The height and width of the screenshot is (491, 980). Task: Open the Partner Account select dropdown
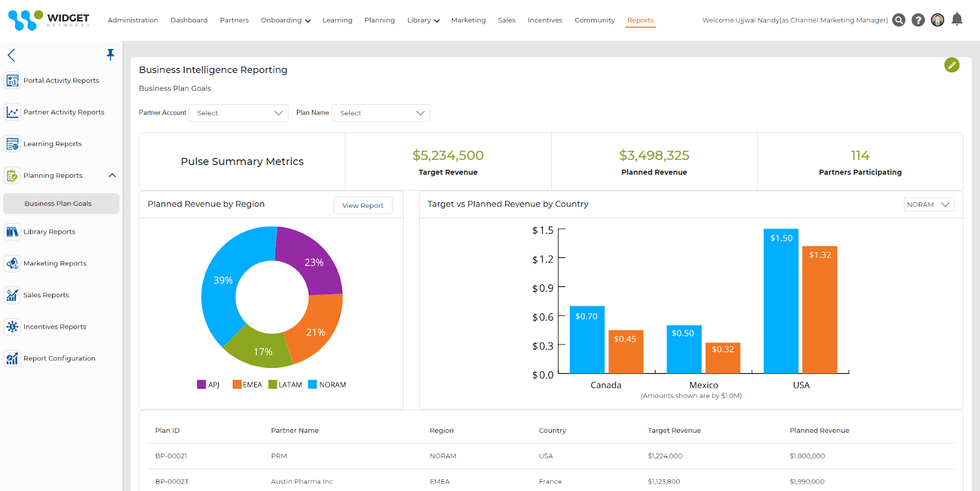(238, 113)
